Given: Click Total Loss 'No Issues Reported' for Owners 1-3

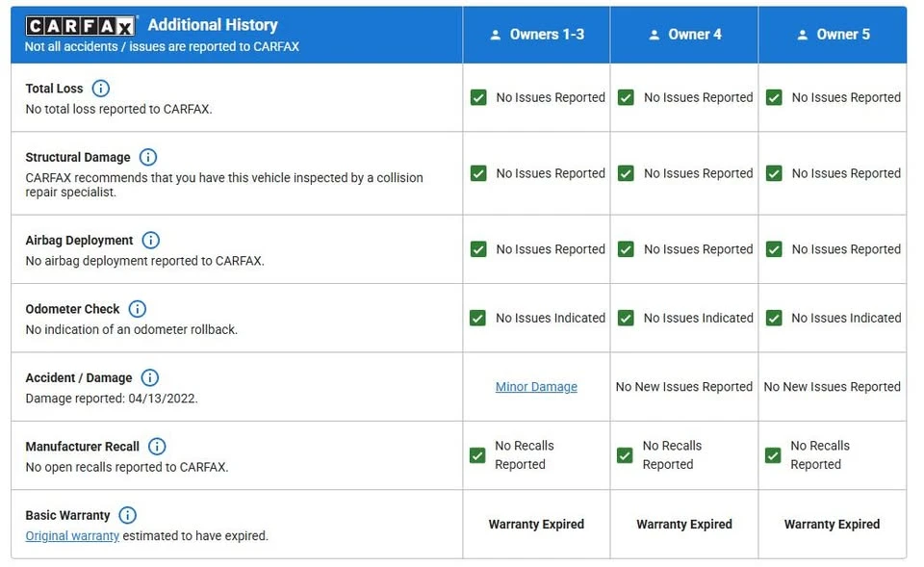Looking at the screenshot, I should click(x=551, y=97).
